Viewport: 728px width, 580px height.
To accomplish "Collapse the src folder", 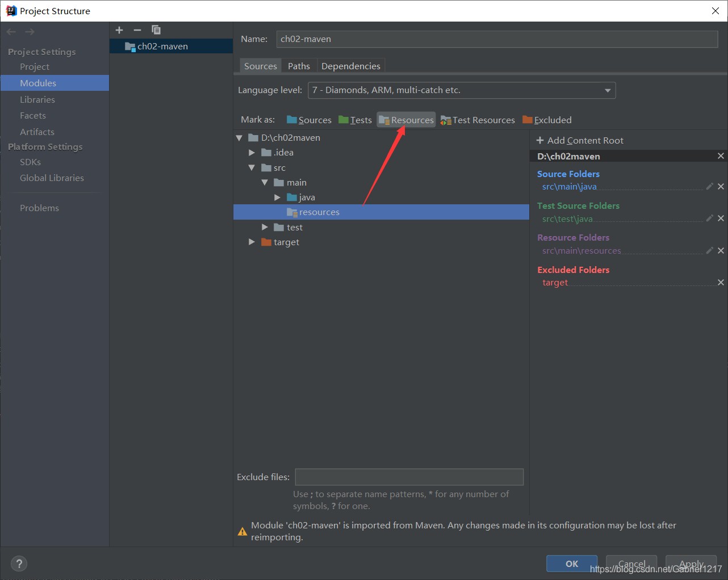I will click(x=252, y=168).
